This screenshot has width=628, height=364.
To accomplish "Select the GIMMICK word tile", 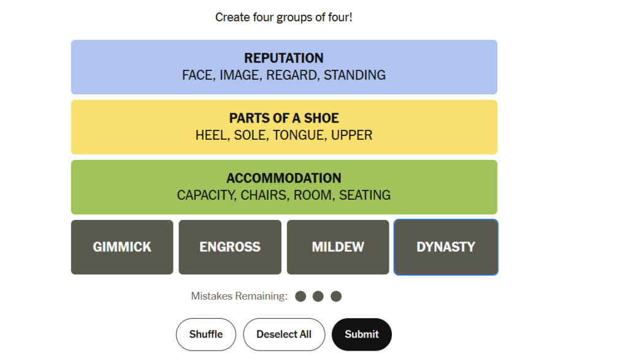I will (122, 247).
